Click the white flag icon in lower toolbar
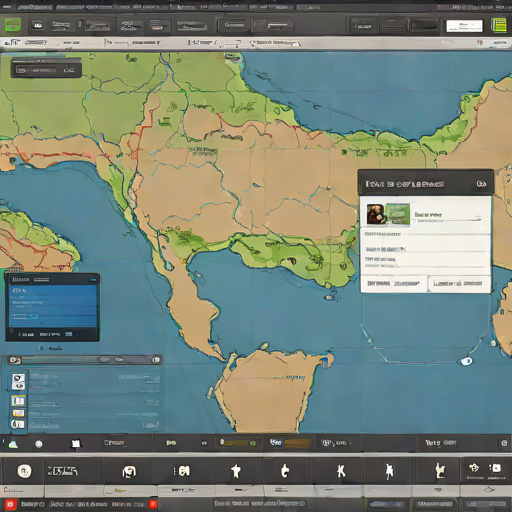The image size is (512, 512). point(76,444)
